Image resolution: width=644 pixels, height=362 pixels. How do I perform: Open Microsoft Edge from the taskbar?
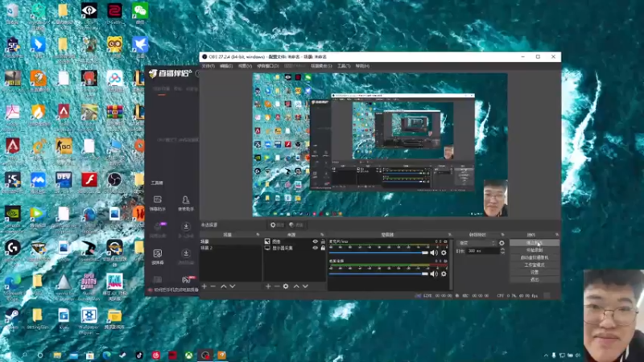(106, 355)
